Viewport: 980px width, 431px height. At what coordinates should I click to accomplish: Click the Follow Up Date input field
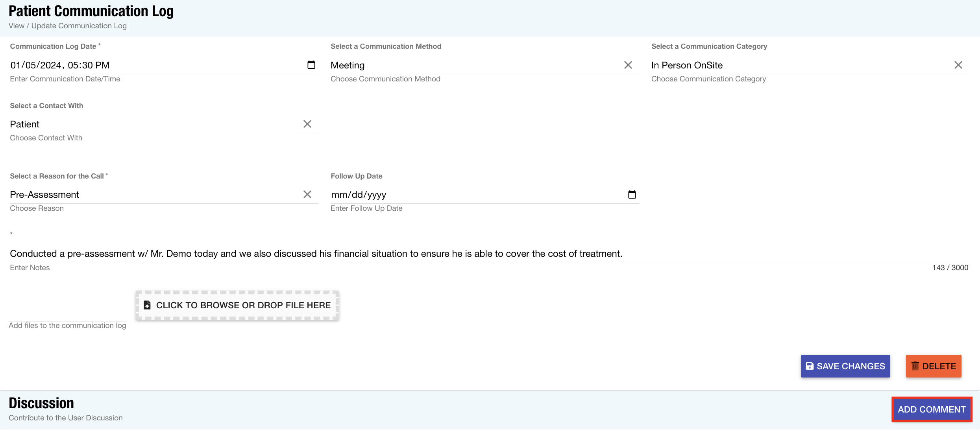(433, 194)
